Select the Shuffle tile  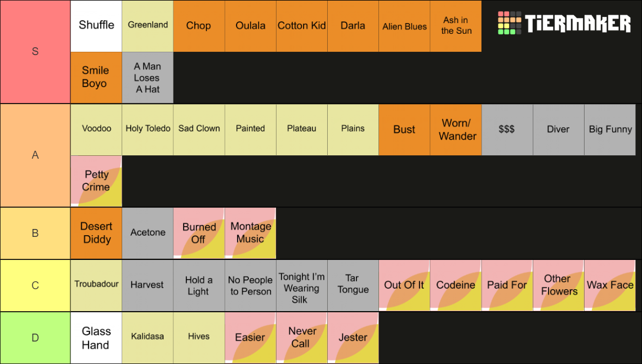[96, 26]
